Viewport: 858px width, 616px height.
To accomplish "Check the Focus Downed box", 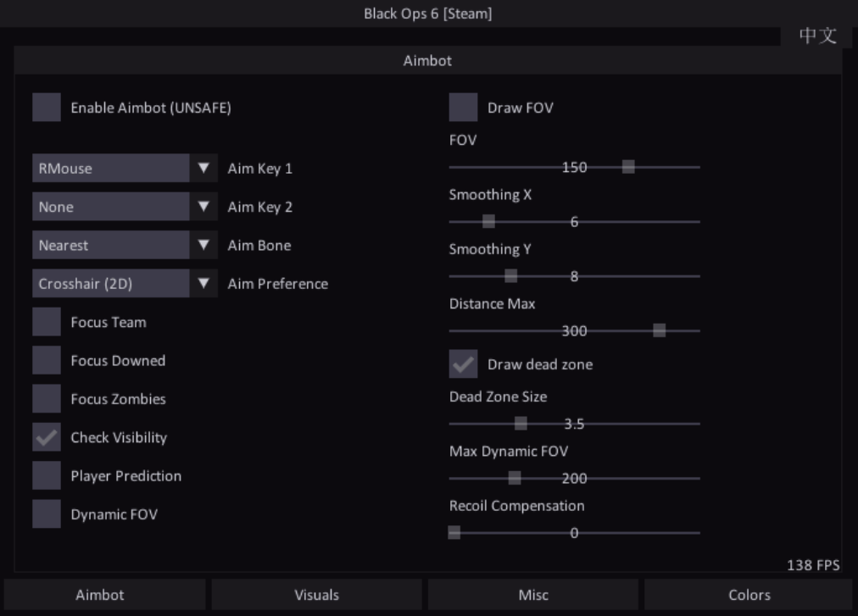I will pos(47,360).
